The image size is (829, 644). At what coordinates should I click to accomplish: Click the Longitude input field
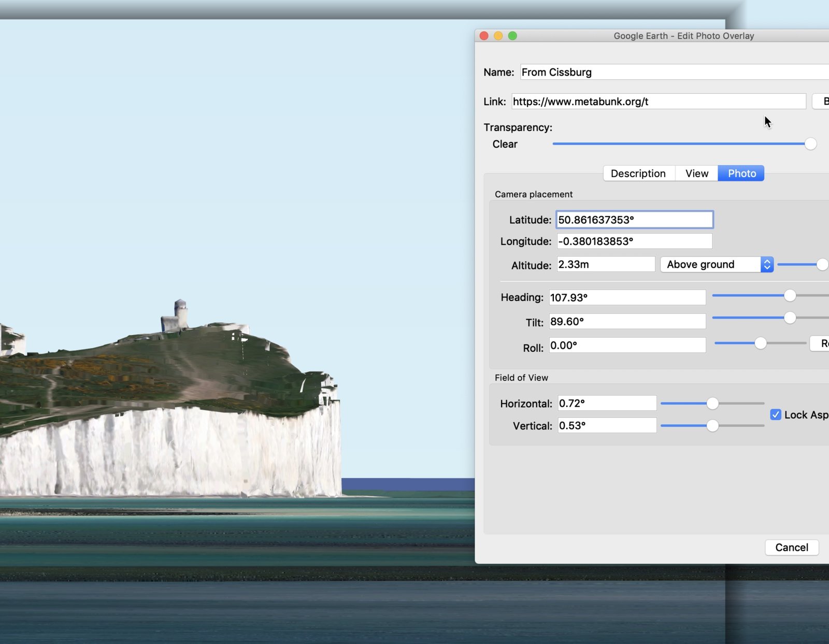(x=634, y=241)
